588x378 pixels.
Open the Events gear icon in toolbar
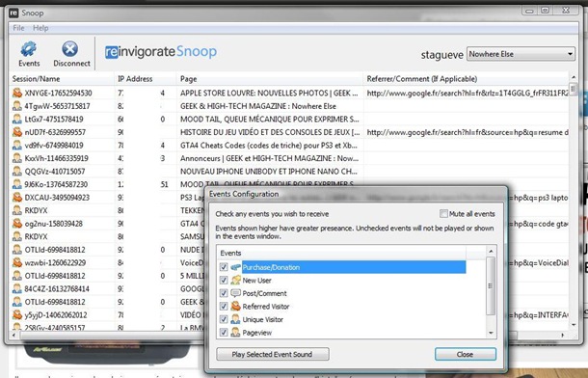coord(29,49)
